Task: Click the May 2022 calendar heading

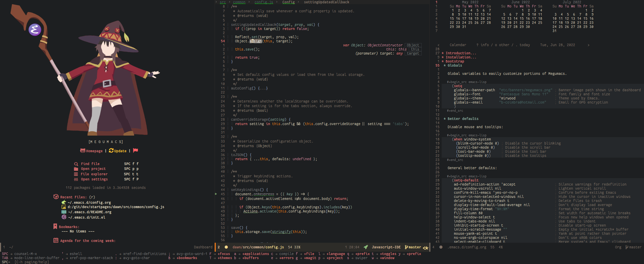Action: pos(470,2)
